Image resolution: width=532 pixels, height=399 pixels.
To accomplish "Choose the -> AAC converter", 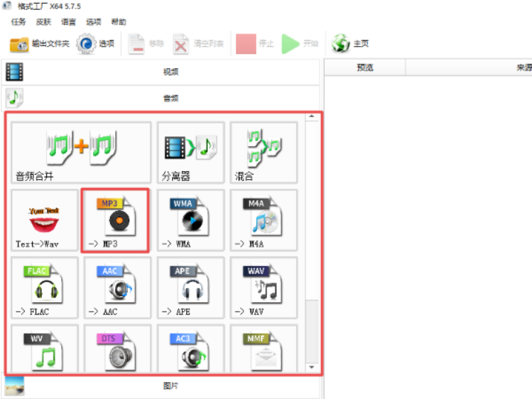I will (117, 288).
